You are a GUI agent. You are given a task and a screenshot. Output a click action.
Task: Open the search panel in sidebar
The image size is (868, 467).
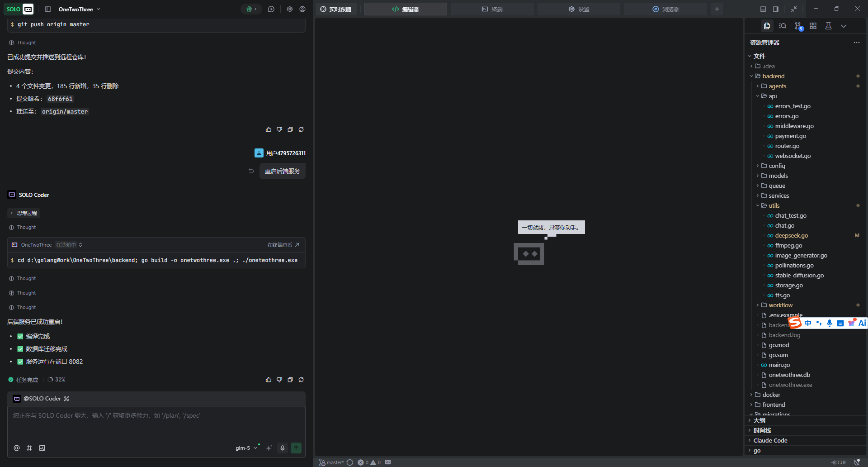783,26
